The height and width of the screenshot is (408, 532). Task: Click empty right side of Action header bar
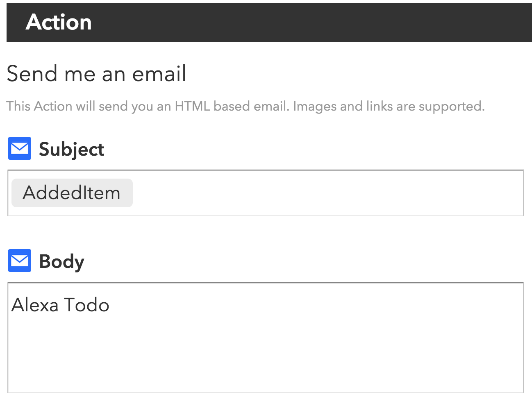tap(369, 22)
